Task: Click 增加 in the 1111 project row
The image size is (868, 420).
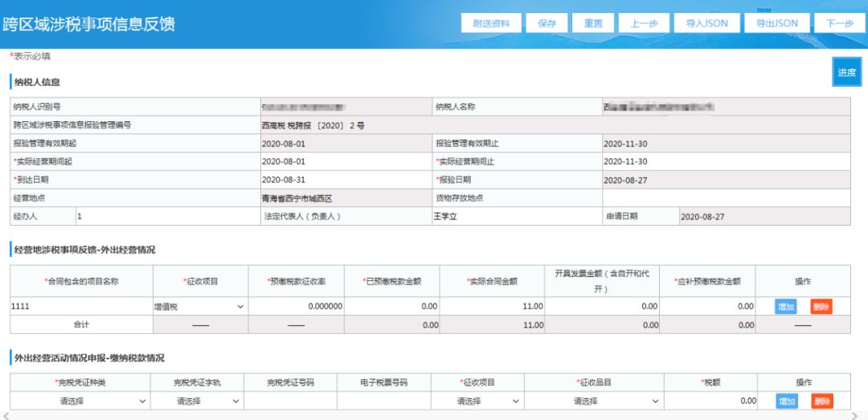Action: 785,307
